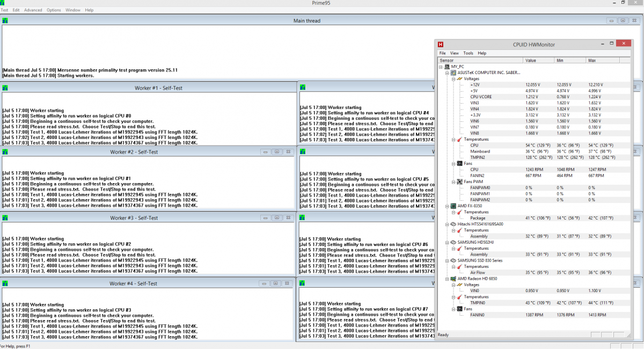Click the Value column header
The height and width of the screenshot is (349, 644).
tap(539, 61)
